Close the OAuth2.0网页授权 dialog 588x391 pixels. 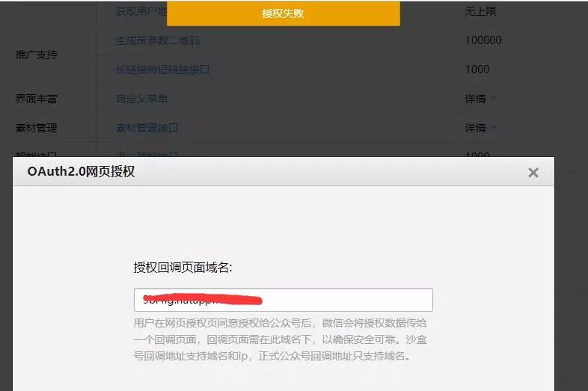pyautogui.click(x=533, y=173)
